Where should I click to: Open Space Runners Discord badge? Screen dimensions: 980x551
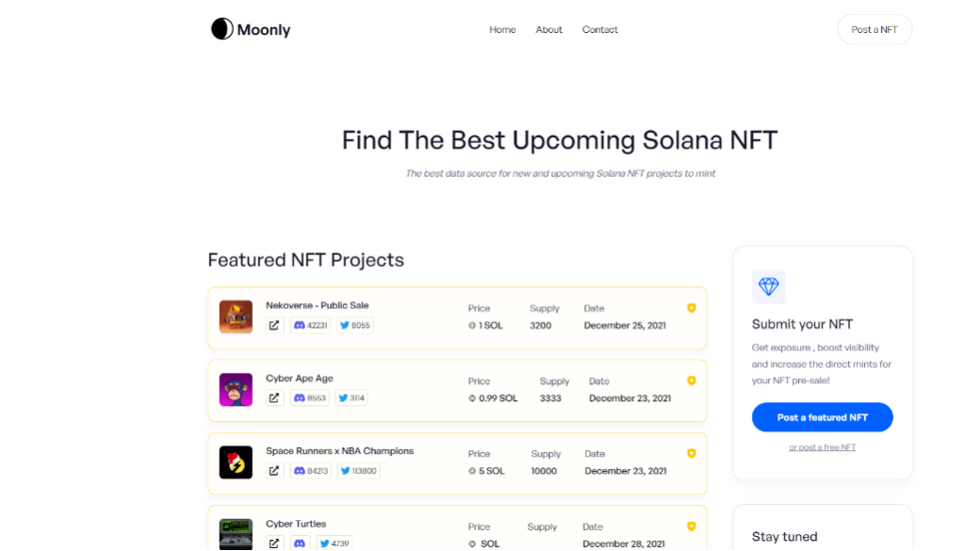[x=311, y=471]
